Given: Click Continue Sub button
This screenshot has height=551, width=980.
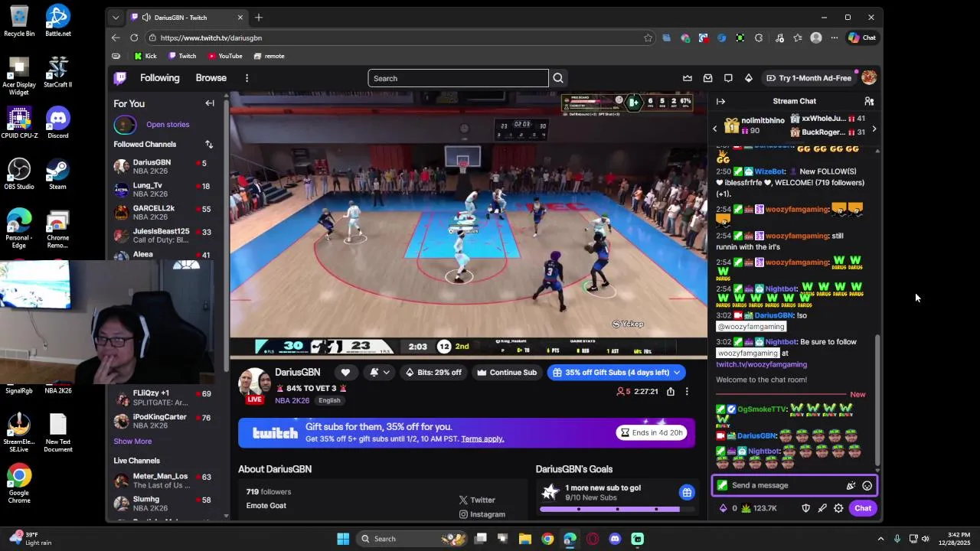Looking at the screenshot, I should click(x=506, y=373).
